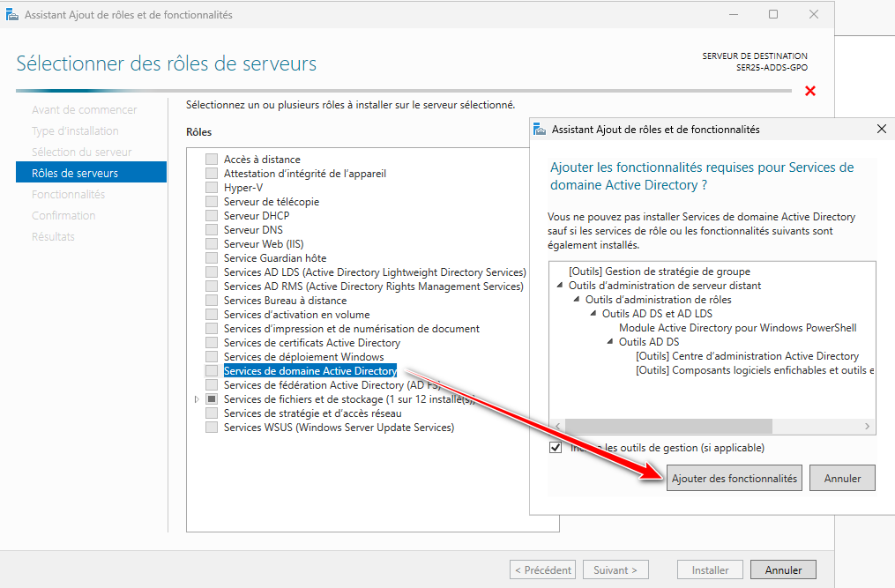
Task: Go to the Confirmation step
Action: (x=63, y=215)
